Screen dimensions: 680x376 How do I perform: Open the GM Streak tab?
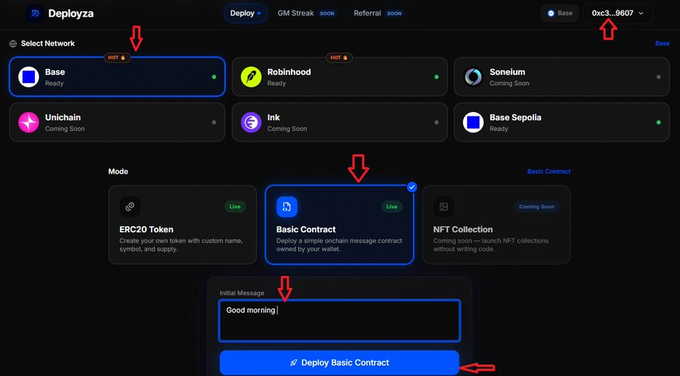coord(306,13)
